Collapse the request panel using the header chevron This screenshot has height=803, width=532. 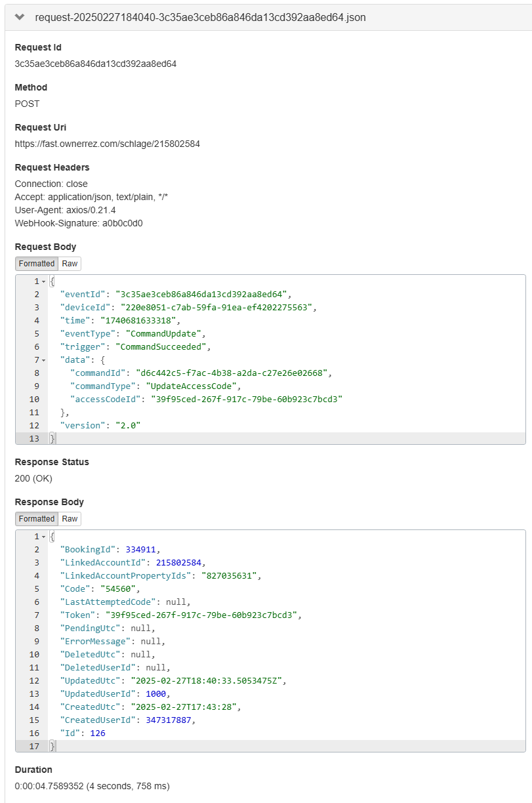click(x=20, y=17)
